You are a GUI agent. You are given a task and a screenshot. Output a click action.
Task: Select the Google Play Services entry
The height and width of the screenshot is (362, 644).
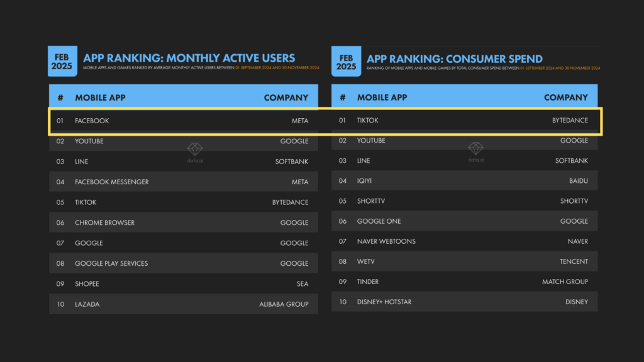click(111, 263)
